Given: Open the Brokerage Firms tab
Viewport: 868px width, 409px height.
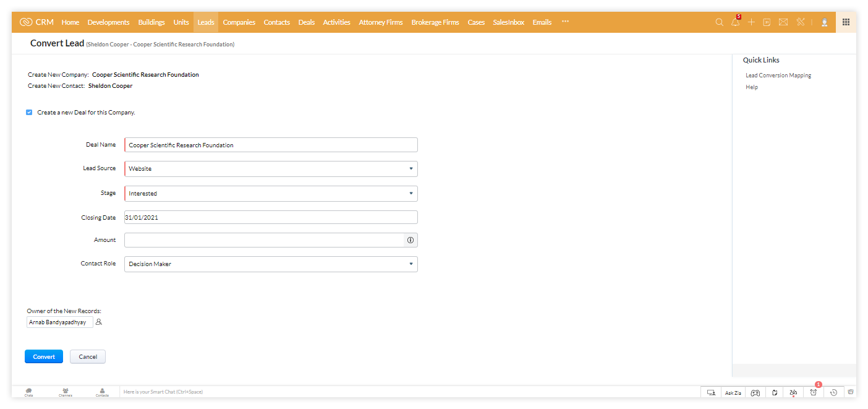Looking at the screenshot, I should 435,22.
